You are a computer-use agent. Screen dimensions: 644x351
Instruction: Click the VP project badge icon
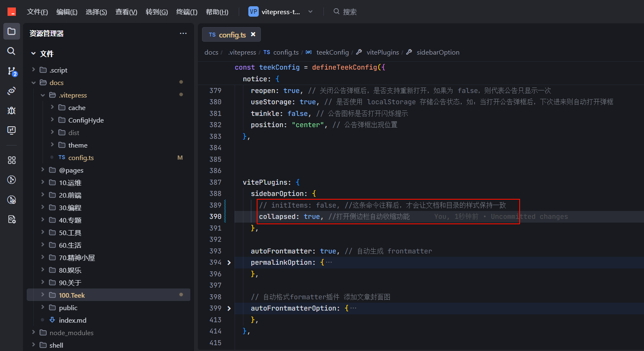(253, 12)
